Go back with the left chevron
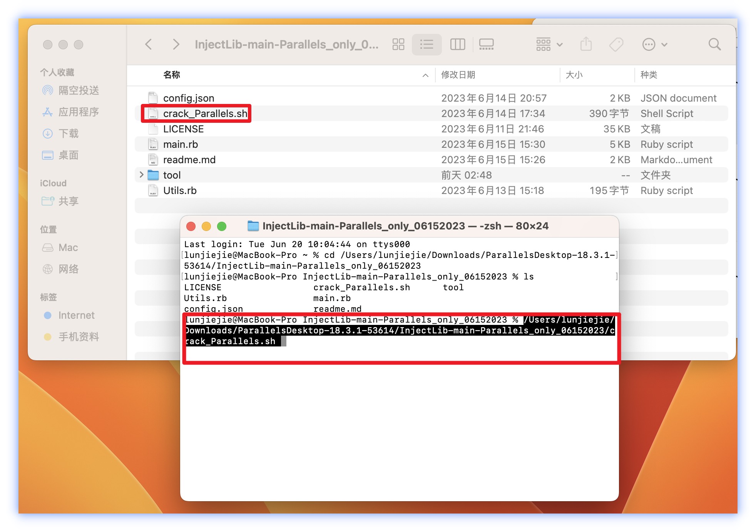 coord(149,44)
